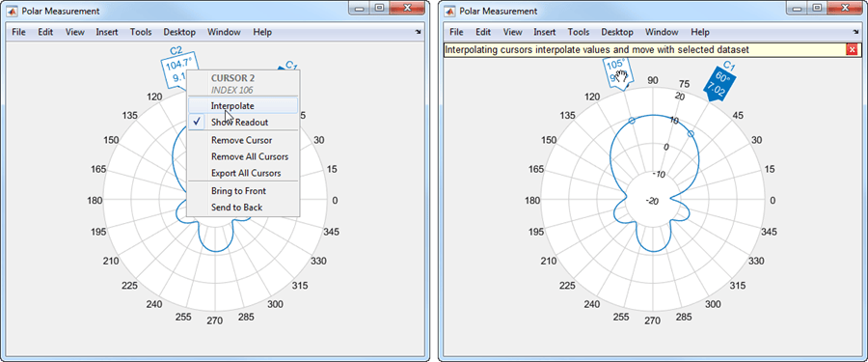Click magnitude label 20 in right plot
Viewport: 868px width, 362px height.
click(680, 97)
